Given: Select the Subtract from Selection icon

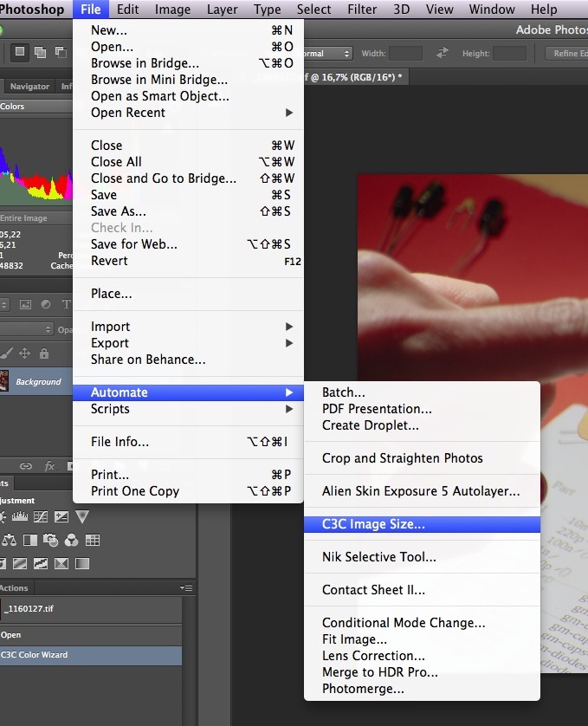Looking at the screenshot, I should pyautogui.click(x=61, y=52).
